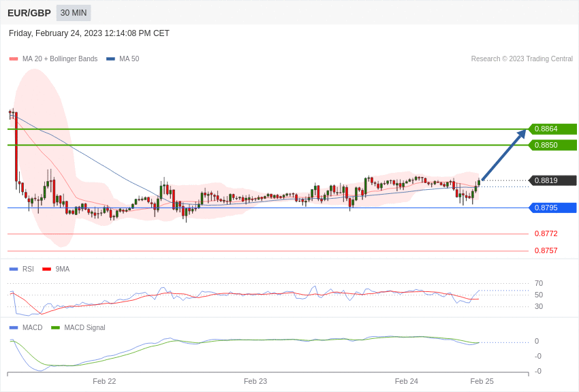
Task: Click the Feb 25 date axis label
Action: 482,381
